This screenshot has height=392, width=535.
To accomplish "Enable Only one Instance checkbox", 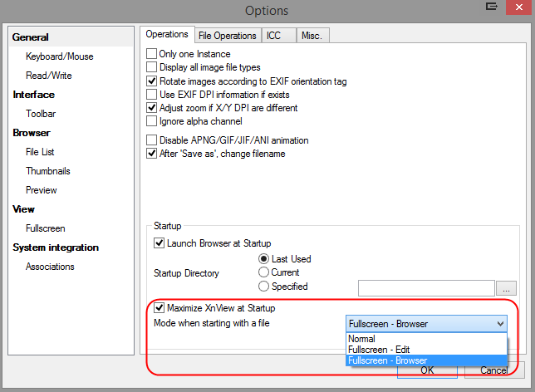I will (151, 53).
